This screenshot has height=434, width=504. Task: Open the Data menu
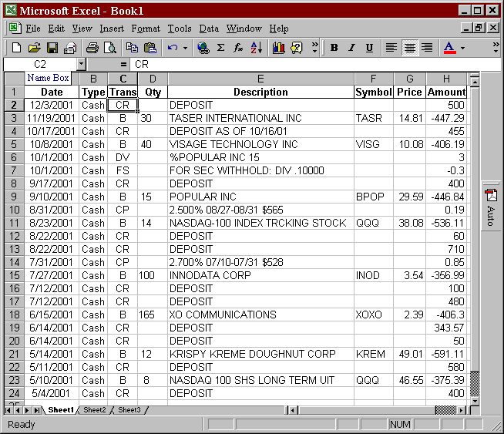(x=209, y=29)
